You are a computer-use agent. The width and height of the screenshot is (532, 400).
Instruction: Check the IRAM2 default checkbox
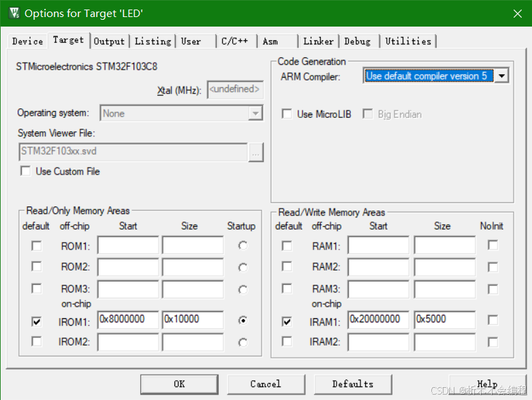tap(287, 341)
